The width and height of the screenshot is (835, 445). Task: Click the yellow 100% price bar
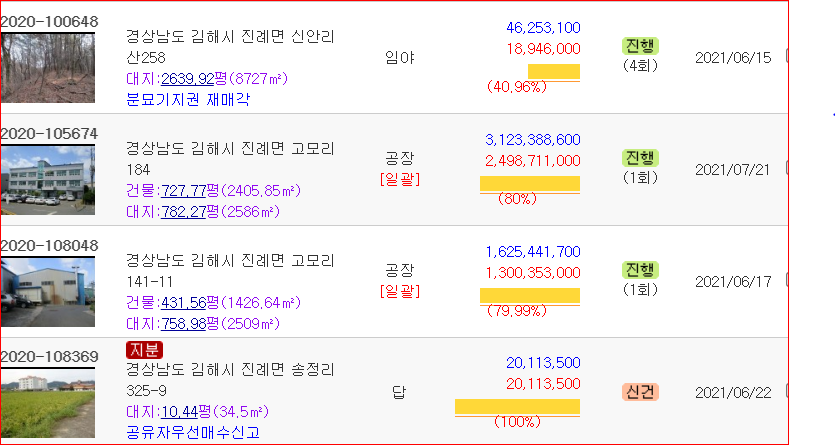[x=517, y=408]
